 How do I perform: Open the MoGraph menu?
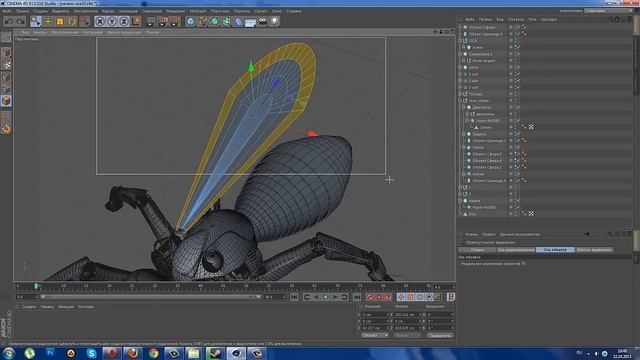(198, 11)
